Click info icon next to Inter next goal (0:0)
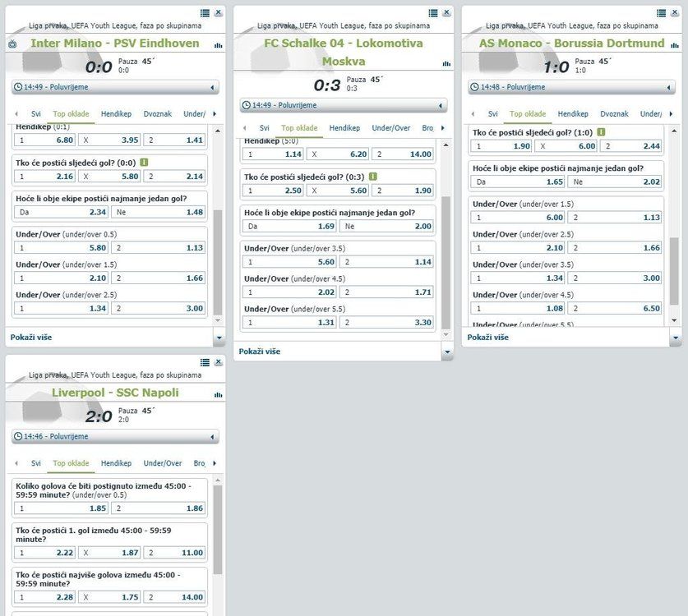The width and height of the screenshot is (688, 616). (x=144, y=163)
